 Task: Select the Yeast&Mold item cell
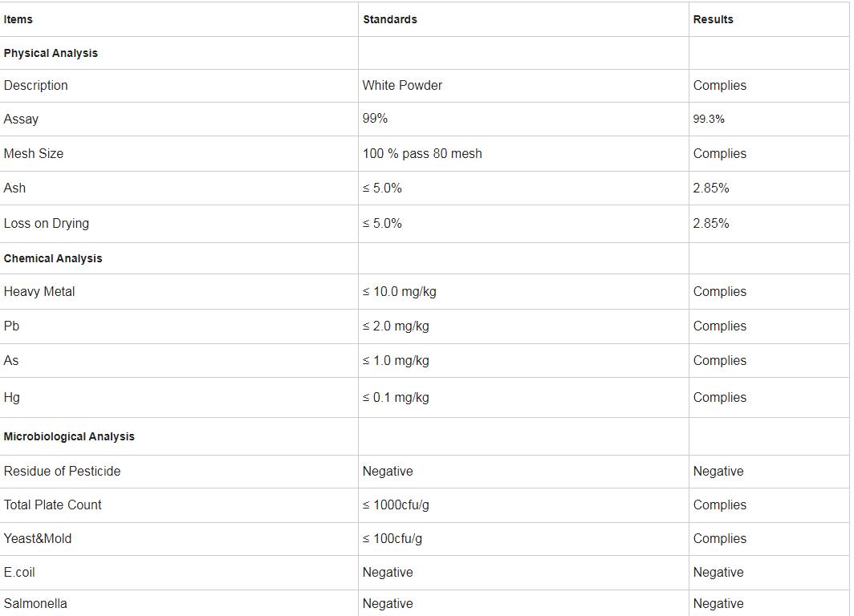(x=38, y=539)
